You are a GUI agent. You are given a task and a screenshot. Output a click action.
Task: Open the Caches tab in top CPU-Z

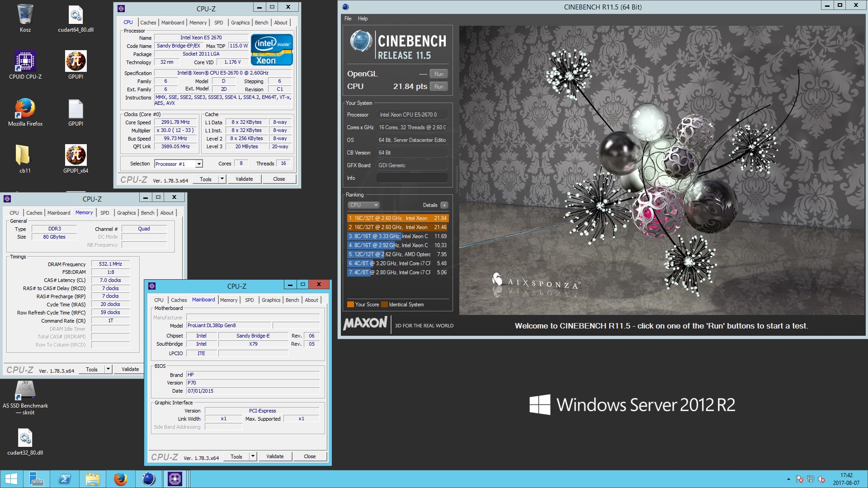148,23
